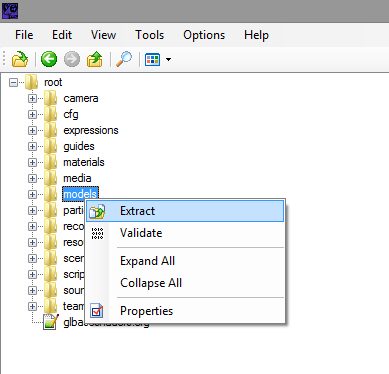This screenshot has height=374, width=389.
Task: Open the File menu
Action: click(x=24, y=35)
